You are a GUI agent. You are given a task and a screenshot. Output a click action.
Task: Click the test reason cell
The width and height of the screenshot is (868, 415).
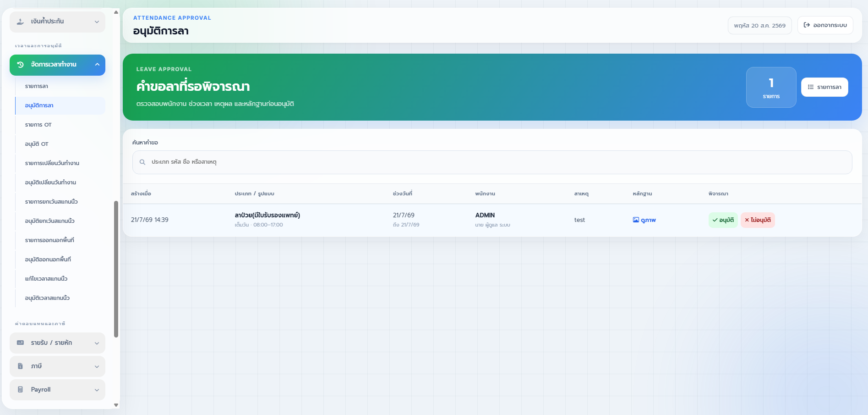(x=579, y=220)
